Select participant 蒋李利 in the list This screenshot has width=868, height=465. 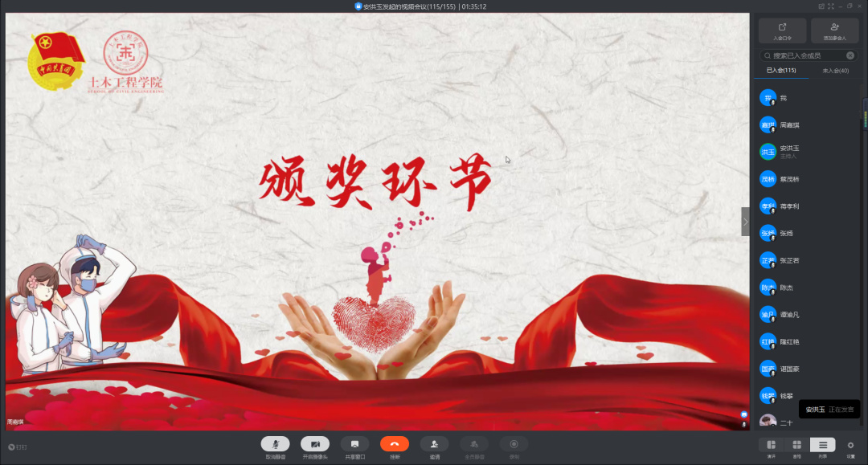[x=809, y=206]
